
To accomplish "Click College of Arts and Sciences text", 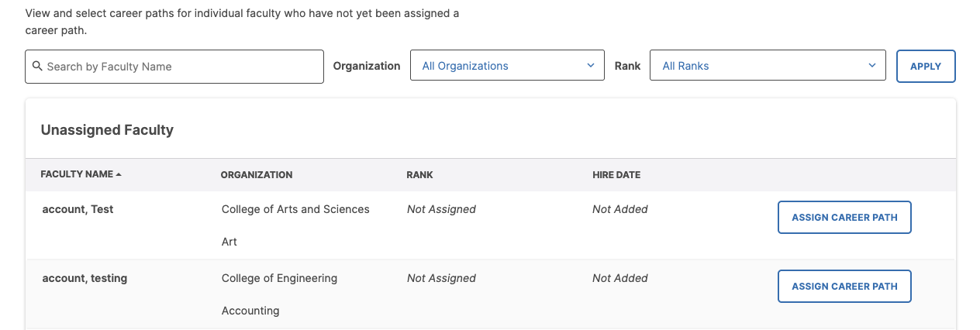I will coord(295,209).
